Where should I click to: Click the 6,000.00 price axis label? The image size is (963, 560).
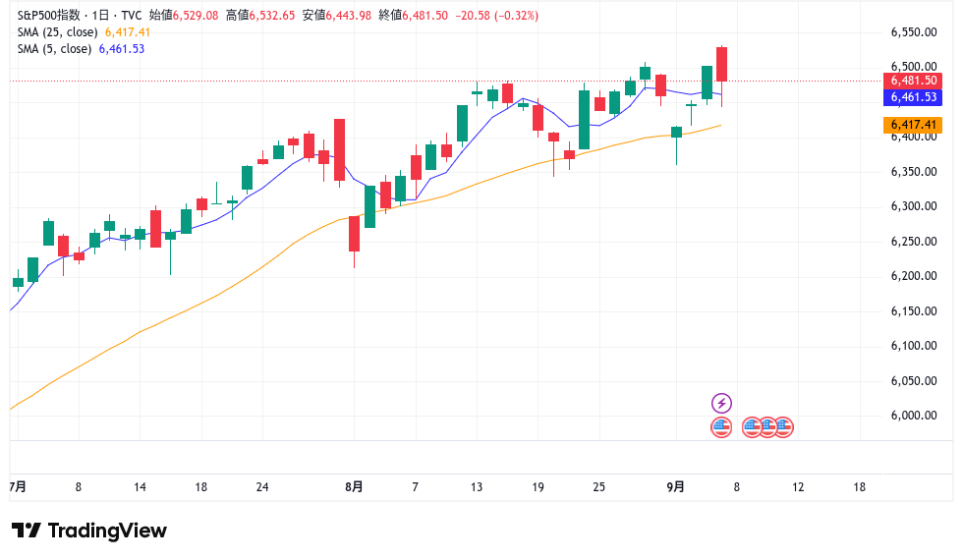[913, 416]
